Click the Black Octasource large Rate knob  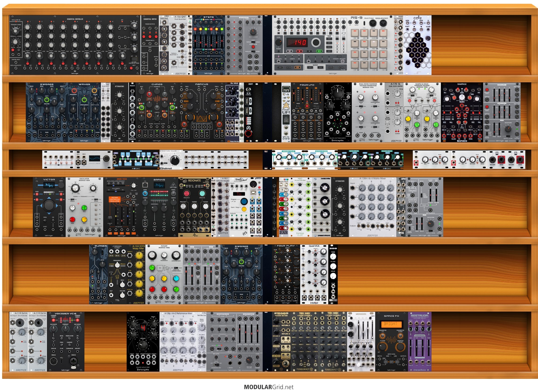pyautogui.click(x=337, y=93)
